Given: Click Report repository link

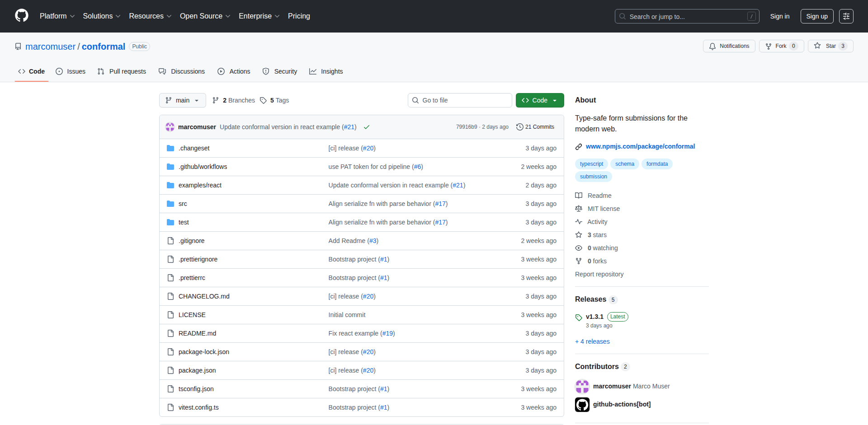Looking at the screenshot, I should tap(599, 274).
